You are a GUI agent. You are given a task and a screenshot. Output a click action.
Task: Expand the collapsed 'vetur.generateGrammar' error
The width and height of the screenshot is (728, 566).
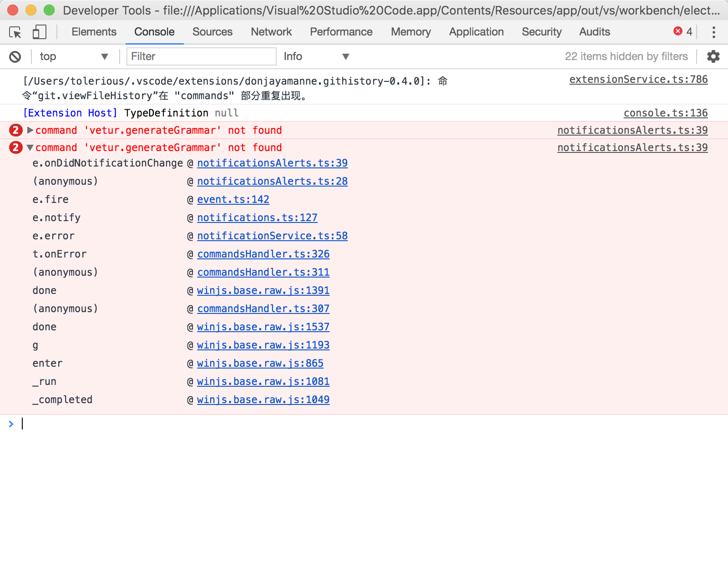point(29,130)
